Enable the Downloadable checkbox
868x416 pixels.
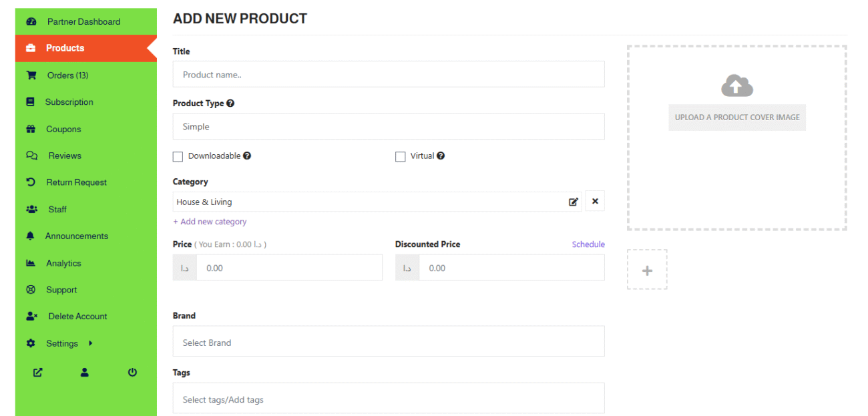(x=178, y=157)
